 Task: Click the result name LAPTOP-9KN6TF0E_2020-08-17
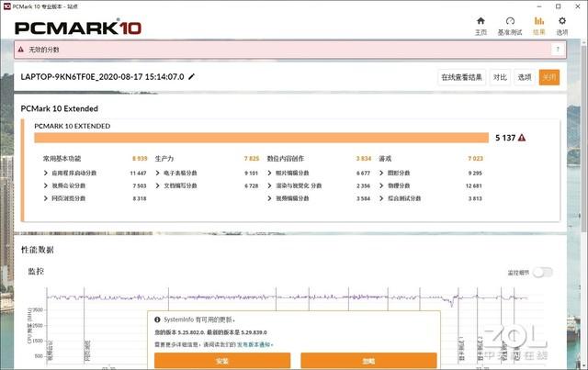pos(102,77)
